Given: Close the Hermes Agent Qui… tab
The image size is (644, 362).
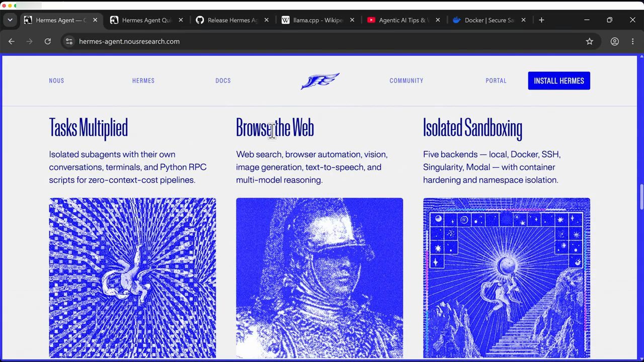Looking at the screenshot, I should pyautogui.click(x=181, y=20).
